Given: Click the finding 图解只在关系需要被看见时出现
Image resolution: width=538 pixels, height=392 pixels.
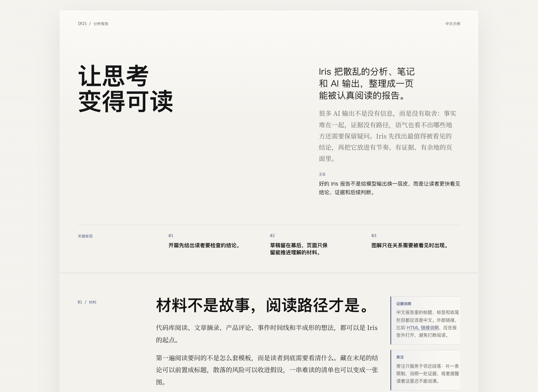Looking at the screenshot, I should [x=410, y=245].
